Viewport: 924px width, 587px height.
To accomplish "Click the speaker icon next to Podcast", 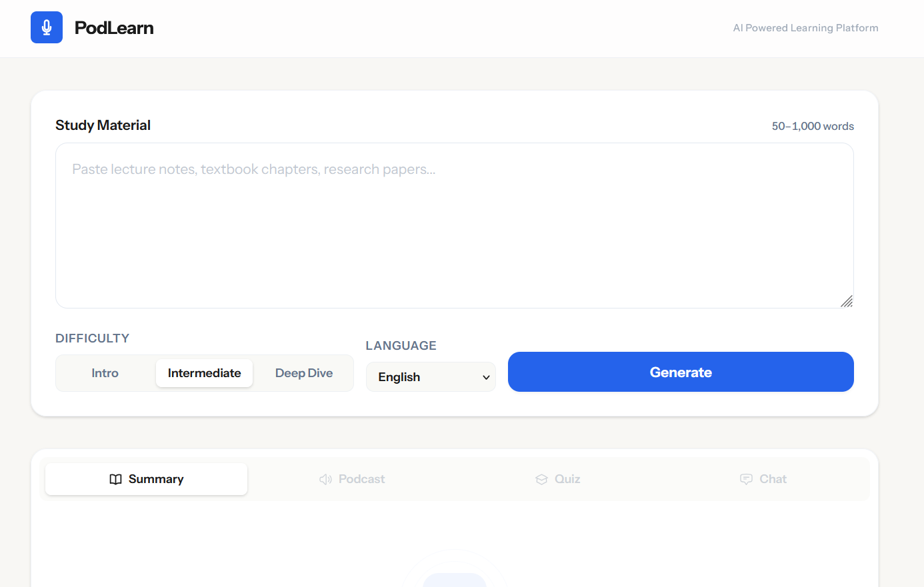I will (325, 478).
